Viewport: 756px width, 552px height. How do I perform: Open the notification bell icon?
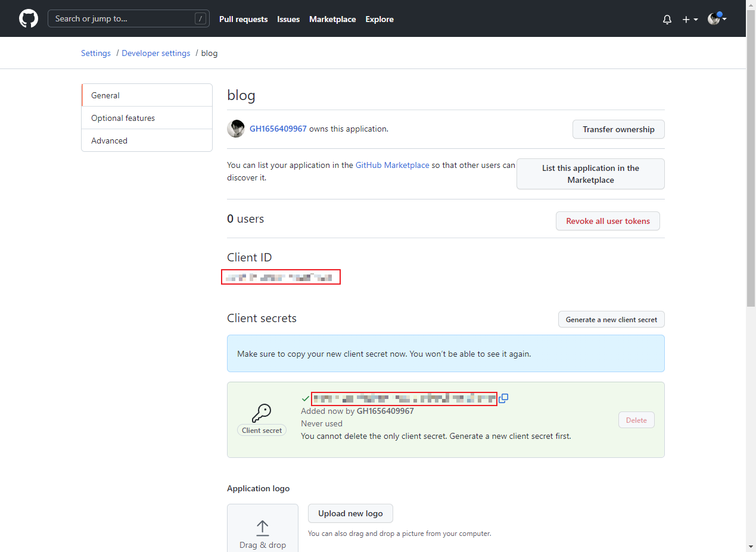[667, 19]
